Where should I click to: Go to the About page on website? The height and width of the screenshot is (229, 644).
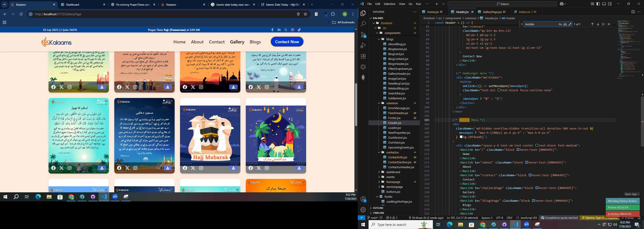click(x=197, y=42)
